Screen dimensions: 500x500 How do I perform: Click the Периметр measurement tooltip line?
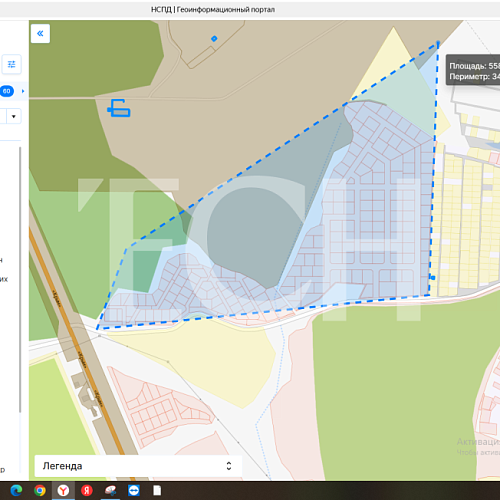pos(474,76)
